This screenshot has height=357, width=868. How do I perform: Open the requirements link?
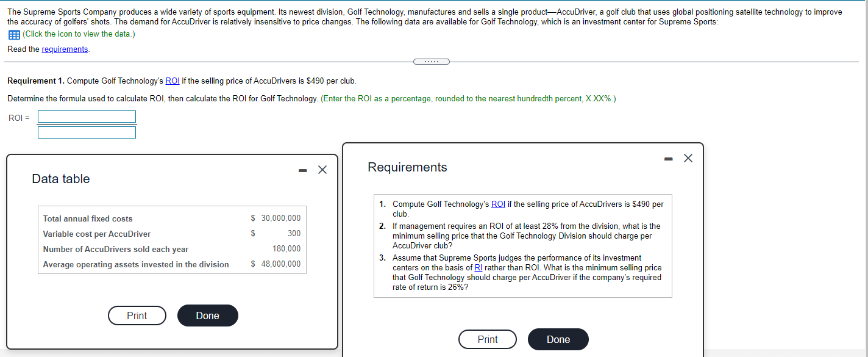65,49
